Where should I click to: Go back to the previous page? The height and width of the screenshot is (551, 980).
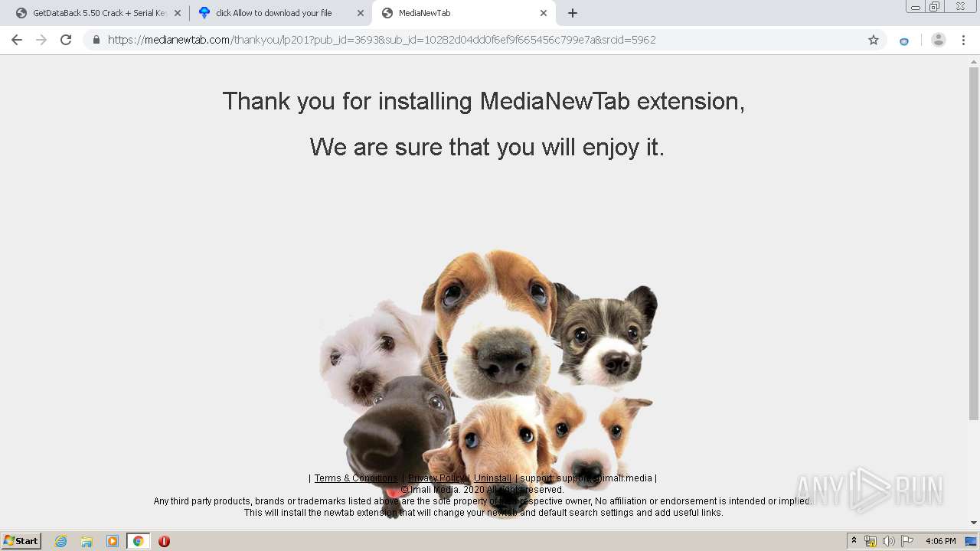(x=17, y=40)
